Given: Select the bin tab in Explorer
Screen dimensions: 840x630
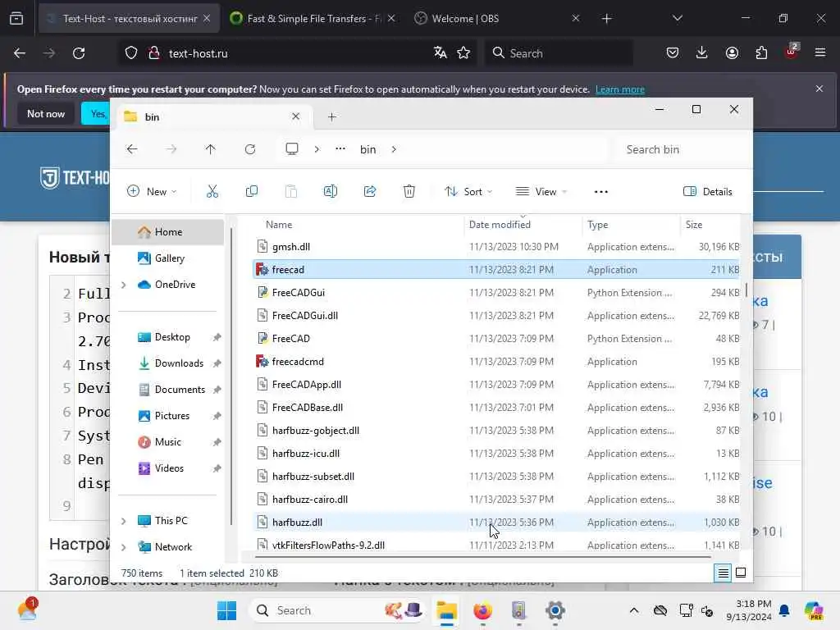Looking at the screenshot, I should pos(212,116).
